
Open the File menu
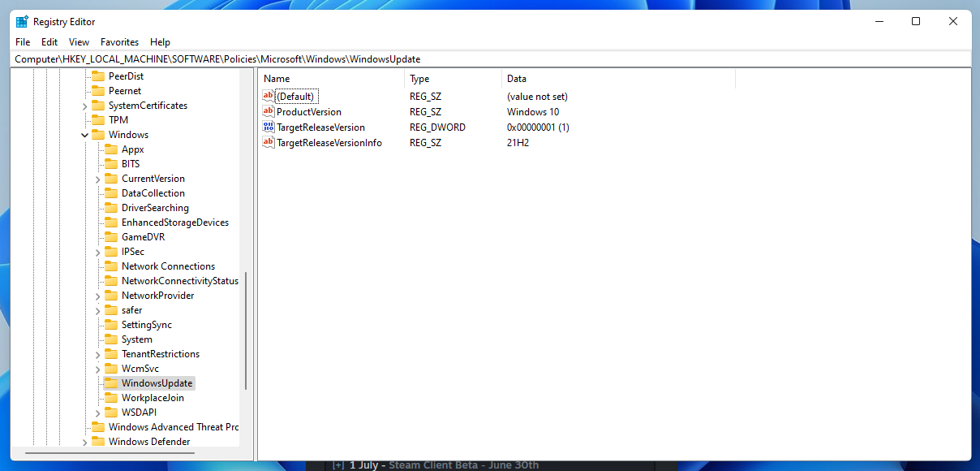click(x=23, y=42)
